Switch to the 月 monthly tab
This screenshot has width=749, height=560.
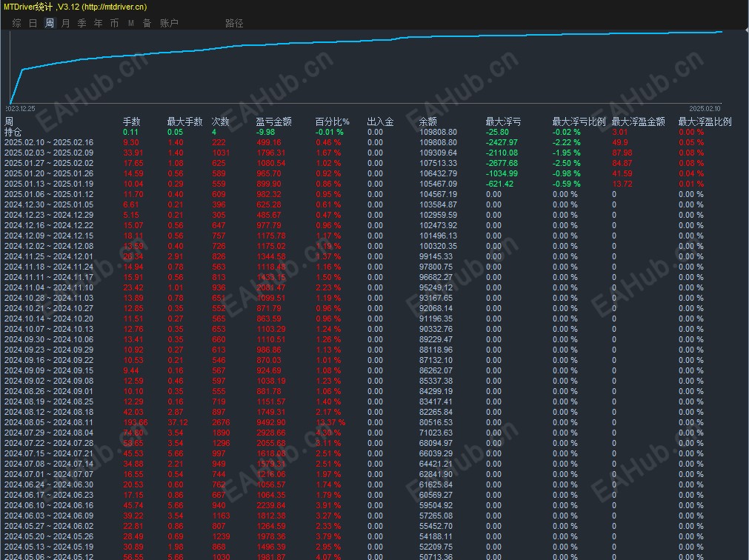point(65,23)
